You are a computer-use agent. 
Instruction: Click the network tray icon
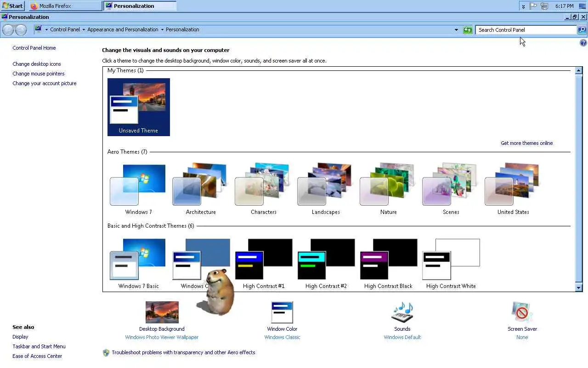coord(544,6)
